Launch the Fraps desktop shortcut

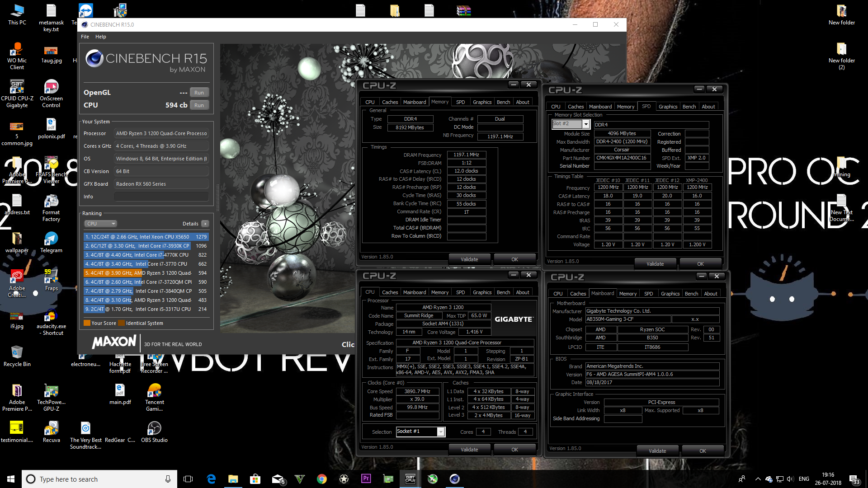tap(51, 281)
